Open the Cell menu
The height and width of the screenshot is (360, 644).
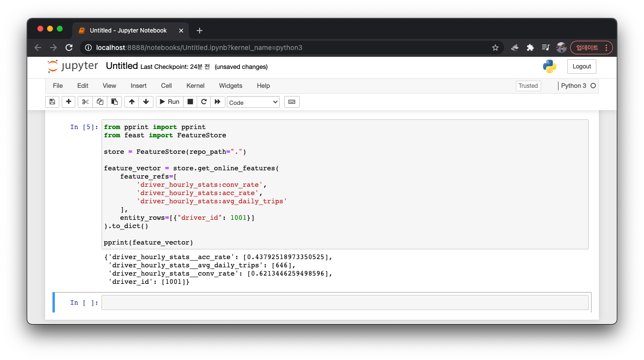click(167, 85)
